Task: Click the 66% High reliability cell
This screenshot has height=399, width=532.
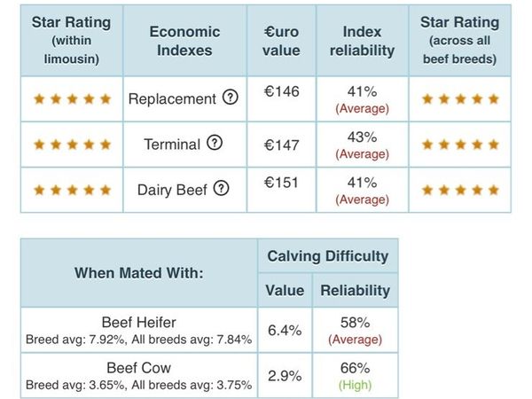Action: pos(356,376)
